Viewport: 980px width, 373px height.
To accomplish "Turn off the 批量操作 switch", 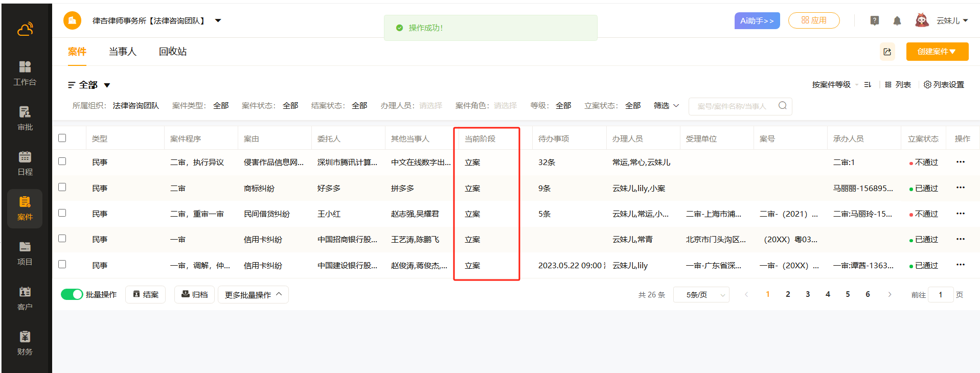I will 72,294.
